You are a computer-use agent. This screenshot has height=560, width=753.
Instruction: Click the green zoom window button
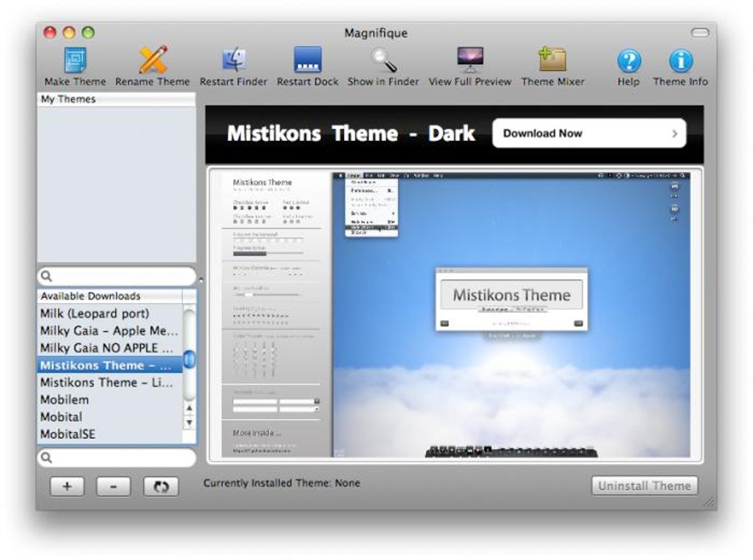[x=88, y=32]
